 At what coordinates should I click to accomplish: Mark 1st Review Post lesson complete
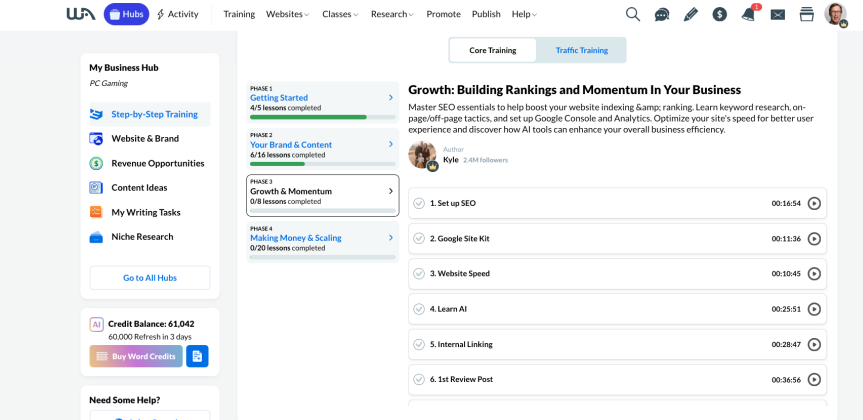[419, 379]
